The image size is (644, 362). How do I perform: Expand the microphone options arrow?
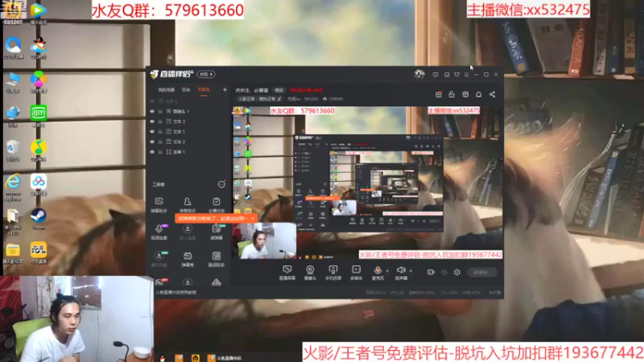coord(387,271)
